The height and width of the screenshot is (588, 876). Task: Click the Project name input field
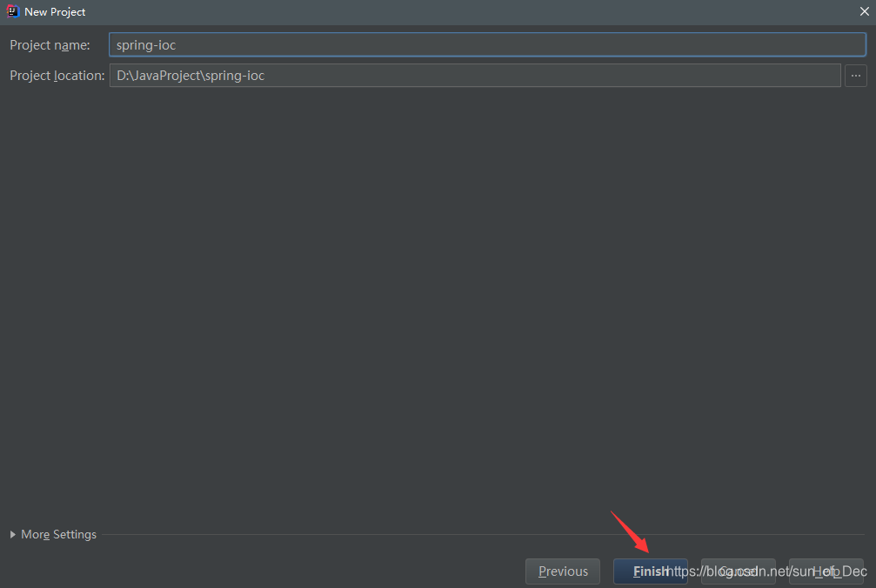pos(487,44)
